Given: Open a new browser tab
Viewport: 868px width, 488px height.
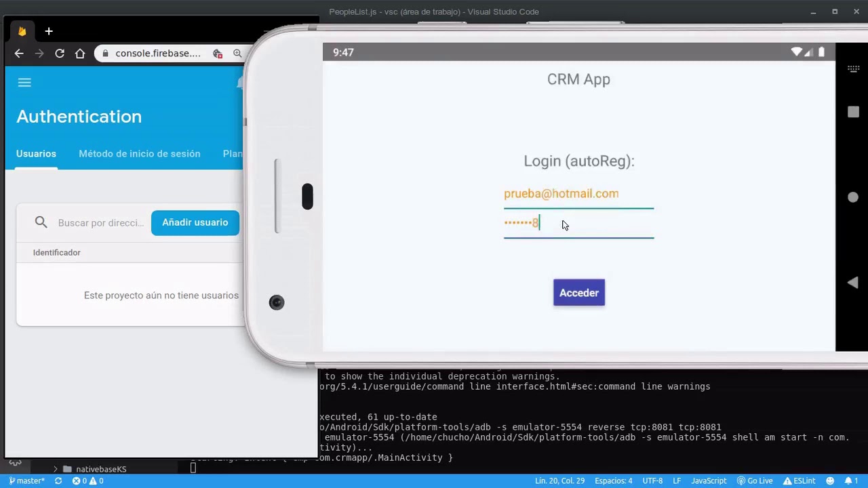Looking at the screenshot, I should point(49,31).
